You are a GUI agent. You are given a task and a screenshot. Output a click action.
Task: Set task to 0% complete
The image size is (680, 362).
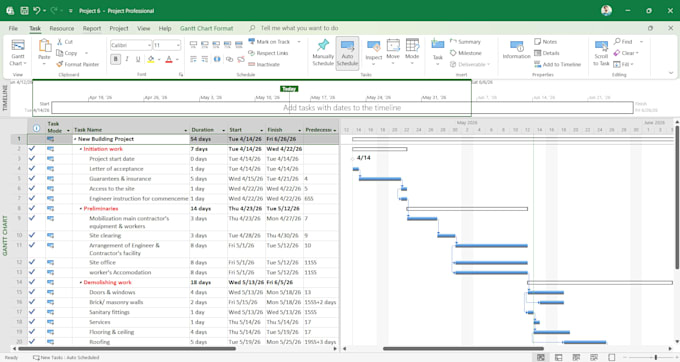[193, 44]
